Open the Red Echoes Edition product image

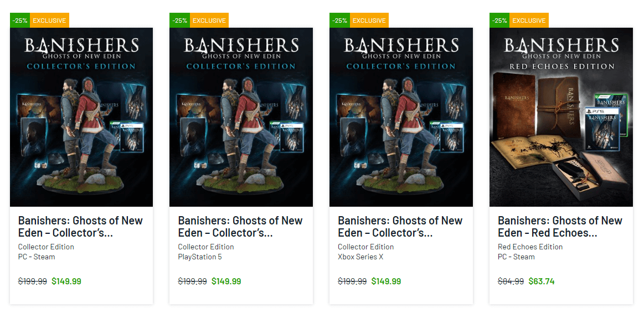coord(561,117)
